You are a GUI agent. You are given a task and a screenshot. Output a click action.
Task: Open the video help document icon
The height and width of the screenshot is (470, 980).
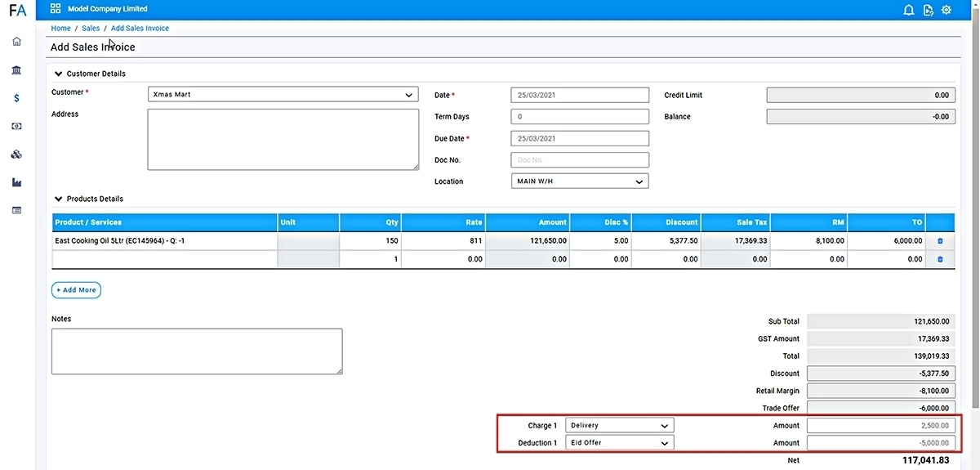[929, 10]
